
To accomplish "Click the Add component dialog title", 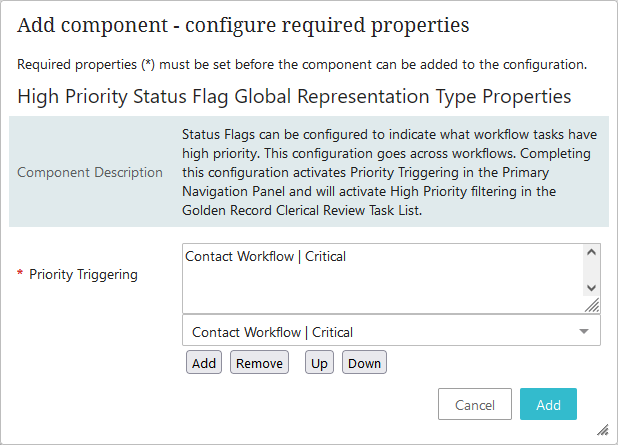I will [243, 25].
